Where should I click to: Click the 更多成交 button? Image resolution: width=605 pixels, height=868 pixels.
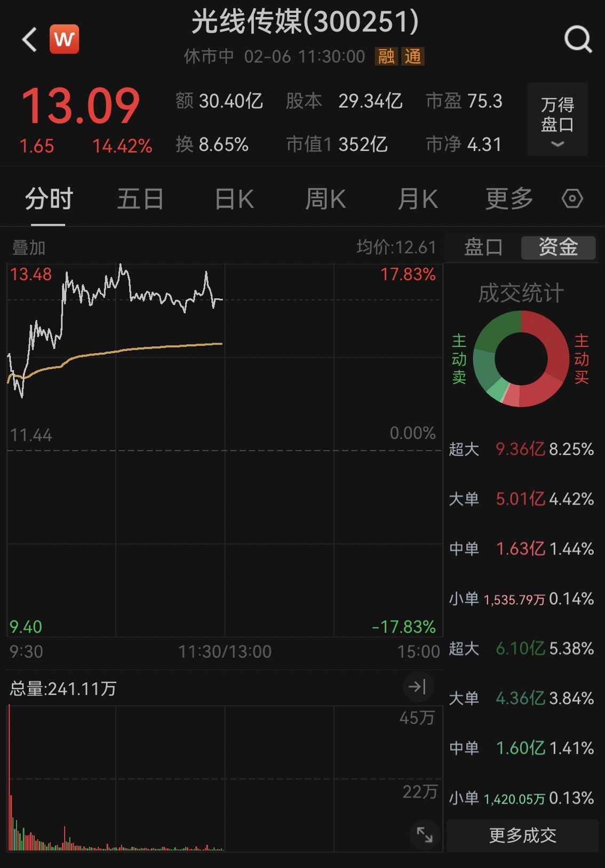point(522,835)
